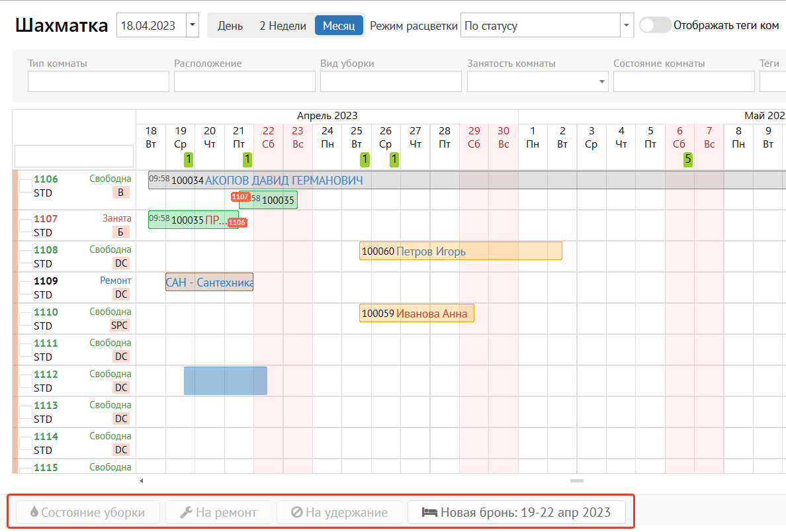The image size is (786, 532).
Task: Create new booking 19-22 Apr 2023
Action: [517, 512]
